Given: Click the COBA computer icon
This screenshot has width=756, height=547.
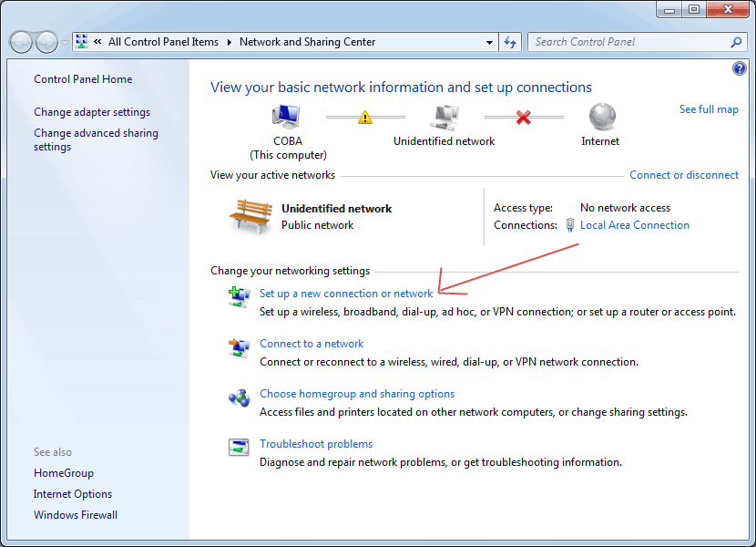Looking at the screenshot, I should (286, 118).
